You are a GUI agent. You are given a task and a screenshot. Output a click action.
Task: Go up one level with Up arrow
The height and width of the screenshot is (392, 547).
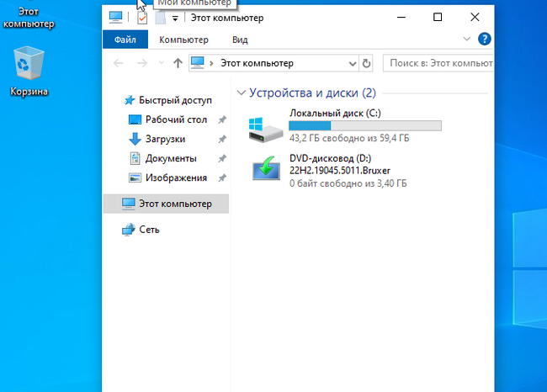pyautogui.click(x=178, y=63)
